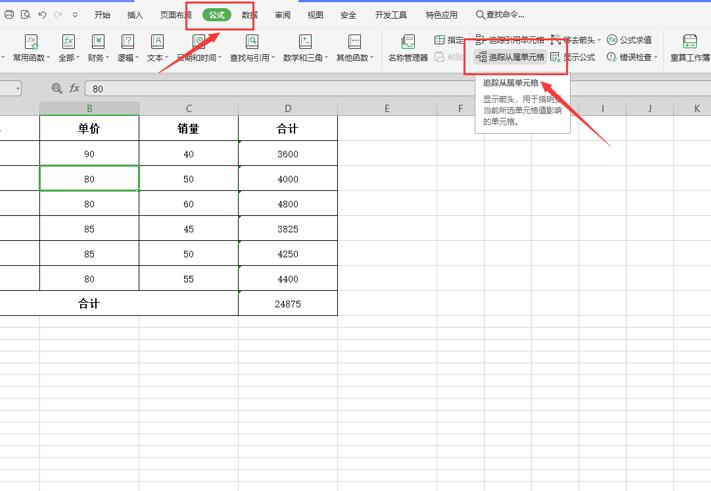Expand the 文本 dropdown arrow
Screen dimensions: 711x491
click(166, 58)
